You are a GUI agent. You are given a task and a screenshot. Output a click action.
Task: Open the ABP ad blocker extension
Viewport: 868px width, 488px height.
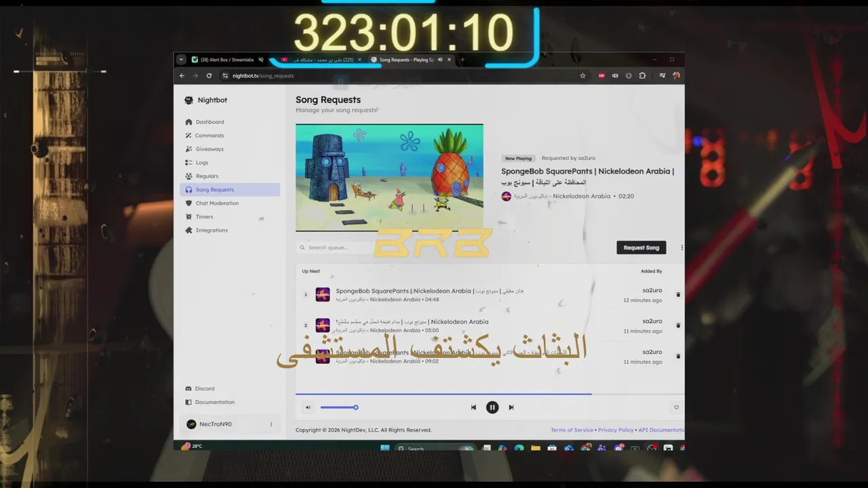pos(601,76)
